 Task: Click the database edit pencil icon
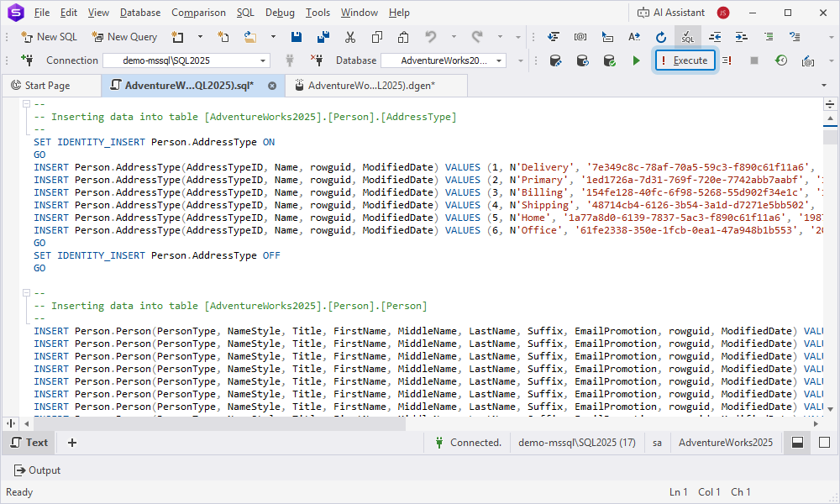[555, 60]
